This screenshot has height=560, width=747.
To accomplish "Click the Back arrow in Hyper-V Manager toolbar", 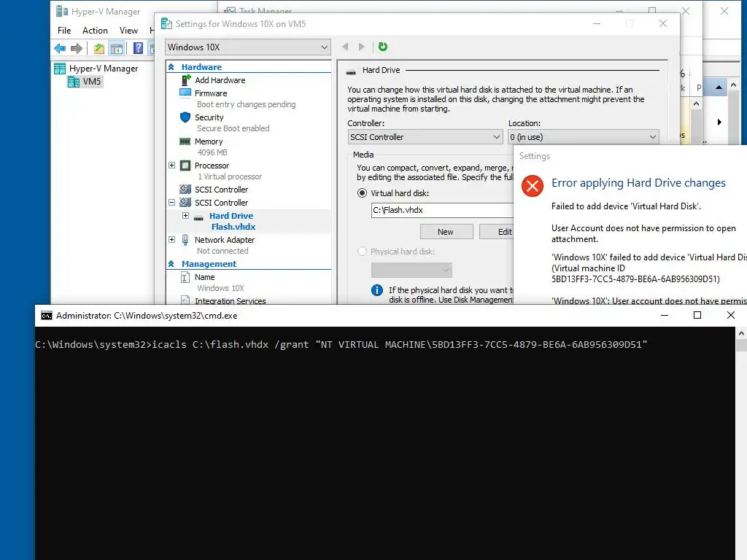I will tap(60, 48).
